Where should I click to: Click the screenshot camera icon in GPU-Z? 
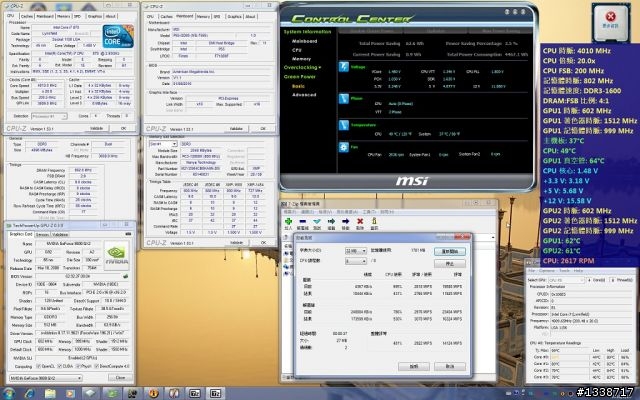click(128, 234)
